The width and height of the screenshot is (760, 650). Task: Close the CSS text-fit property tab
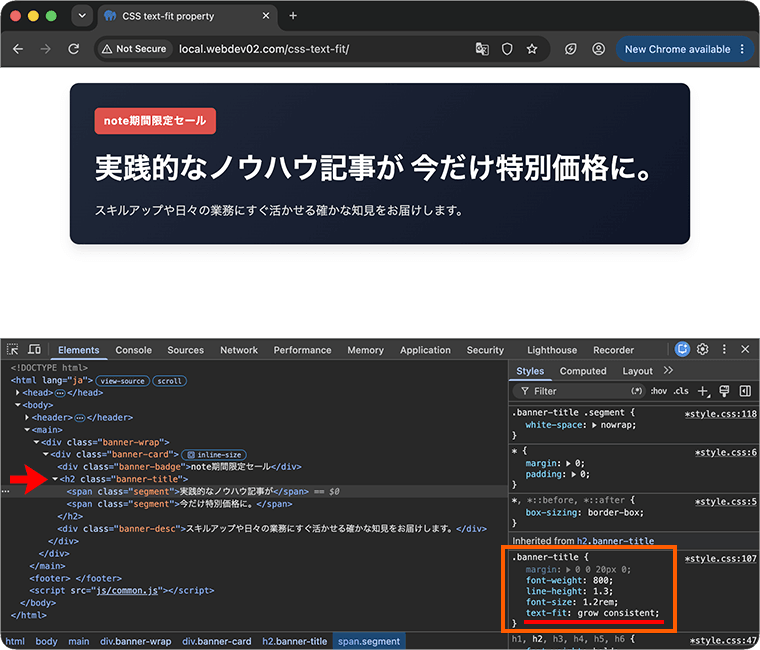(x=266, y=16)
